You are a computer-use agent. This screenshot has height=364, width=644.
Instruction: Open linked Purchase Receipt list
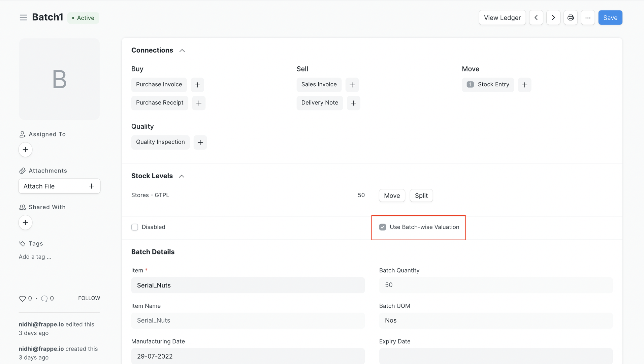pos(160,103)
